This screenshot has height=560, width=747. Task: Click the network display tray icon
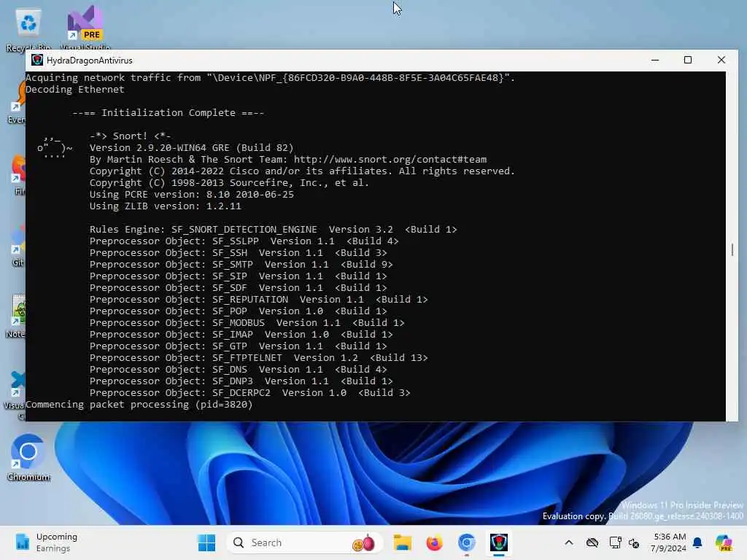(x=615, y=542)
